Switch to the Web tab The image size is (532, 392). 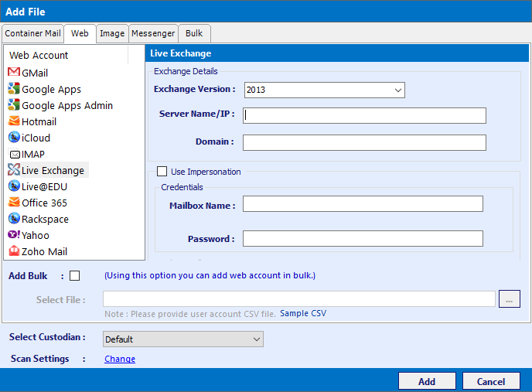[80, 33]
